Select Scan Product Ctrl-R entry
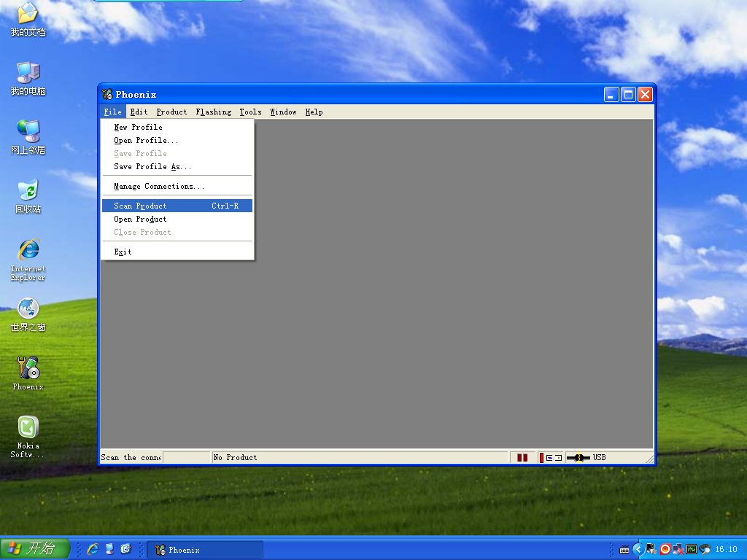747x560 pixels. [177, 206]
